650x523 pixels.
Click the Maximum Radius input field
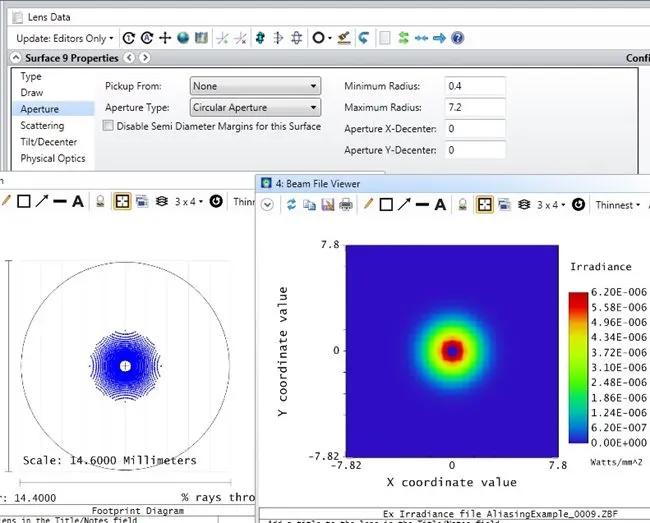475,108
